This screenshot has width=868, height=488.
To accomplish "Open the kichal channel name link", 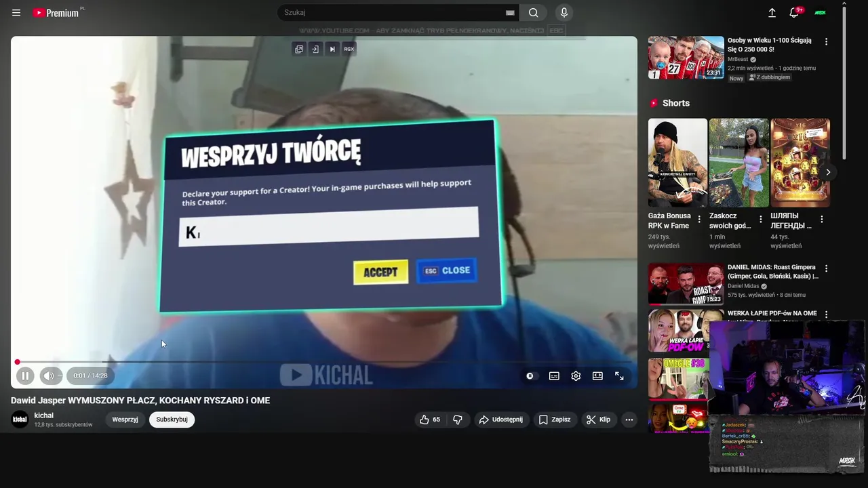I will (43, 415).
